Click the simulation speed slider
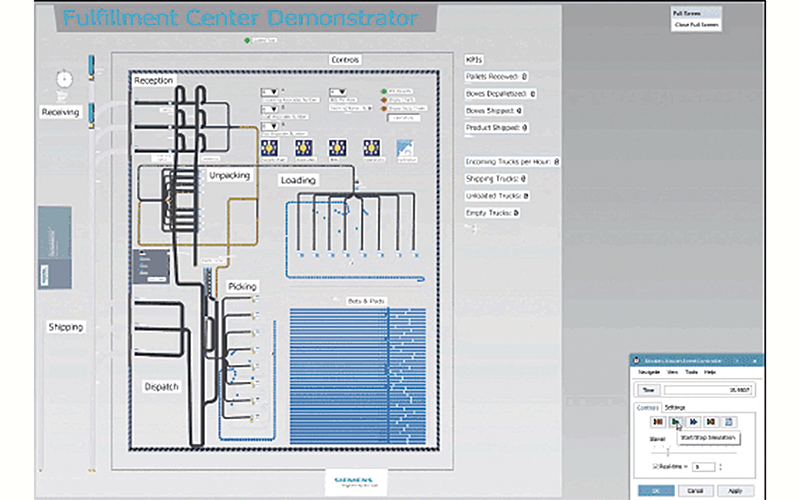The image size is (800, 500). pyautogui.click(x=668, y=451)
